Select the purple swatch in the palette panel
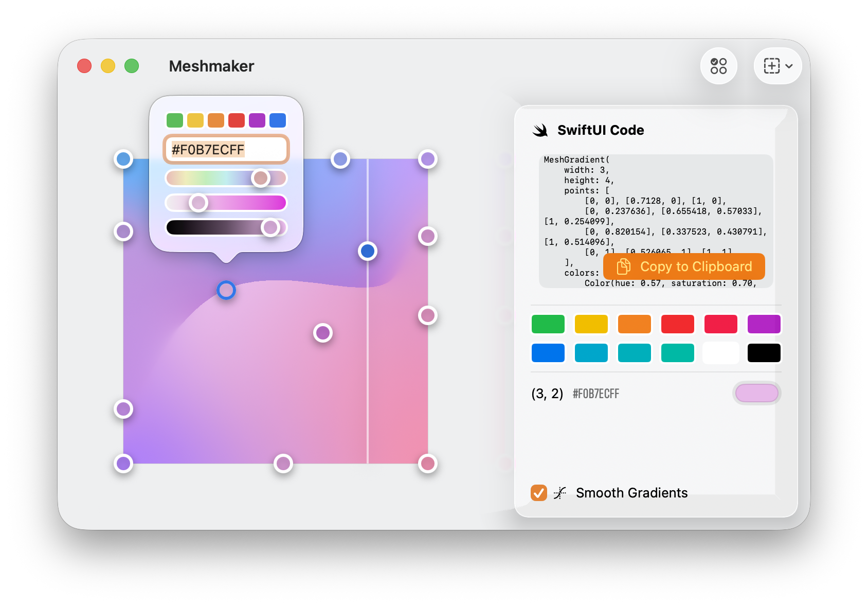Image resolution: width=868 pixels, height=606 pixels. pyautogui.click(x=764, y=324)
